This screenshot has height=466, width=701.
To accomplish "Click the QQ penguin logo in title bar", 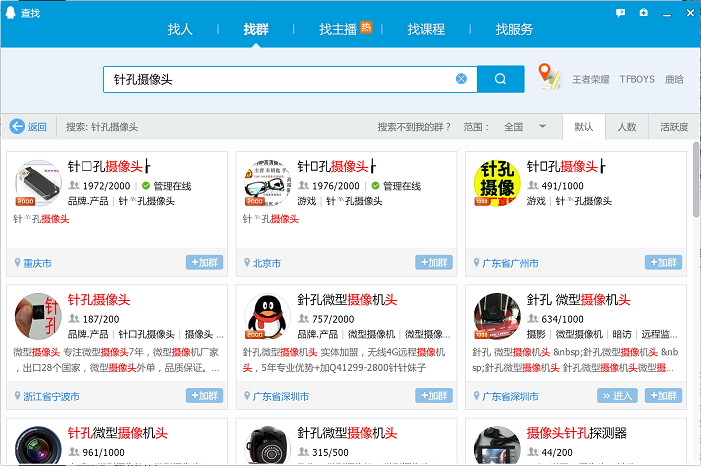I will (10, 13).
